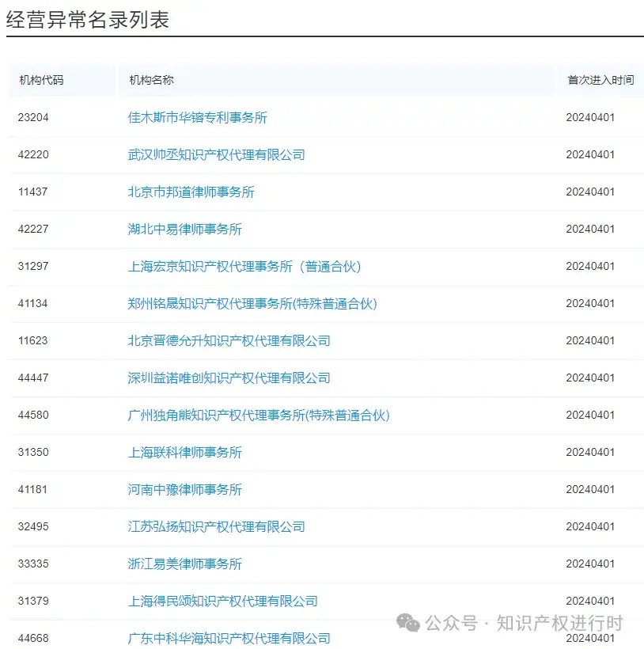Image resolution: width=644 pixels, height=649 pixels.
Task: Select agency code 32495
Action: (x=33, y=527)
